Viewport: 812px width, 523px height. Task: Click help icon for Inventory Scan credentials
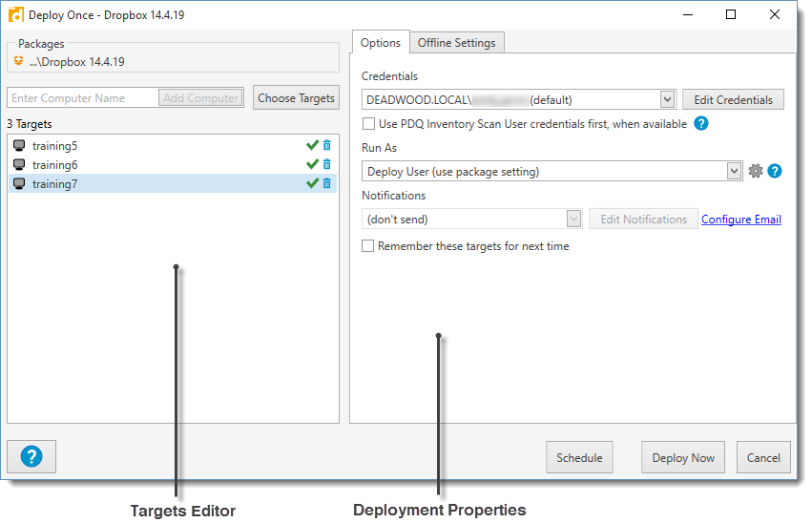(701, 124)
